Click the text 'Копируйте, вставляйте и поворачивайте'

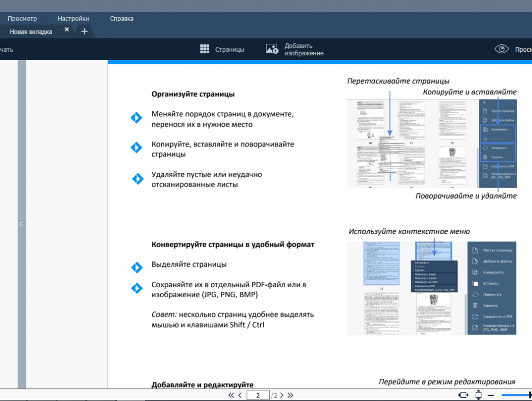tap(223, 144)
